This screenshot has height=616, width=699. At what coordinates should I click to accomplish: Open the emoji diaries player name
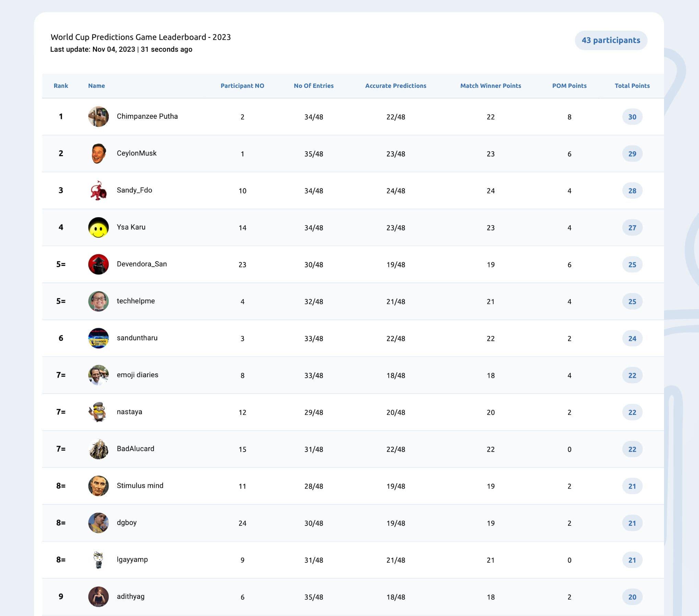pos(138,375)
